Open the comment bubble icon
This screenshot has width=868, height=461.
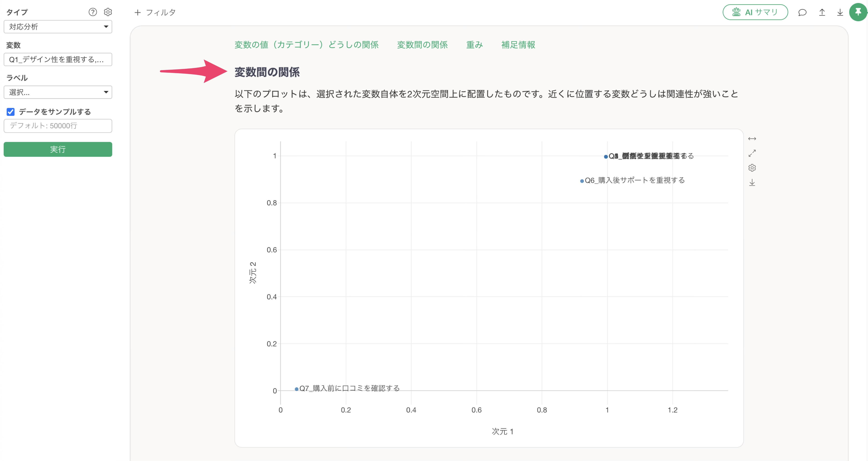click(x=802, y=12)
